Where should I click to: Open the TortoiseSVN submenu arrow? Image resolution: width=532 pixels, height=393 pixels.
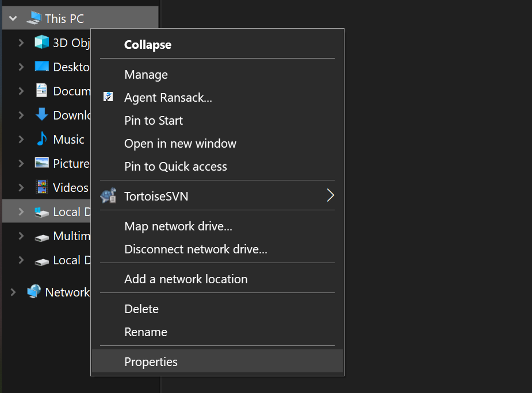point(331,195)
